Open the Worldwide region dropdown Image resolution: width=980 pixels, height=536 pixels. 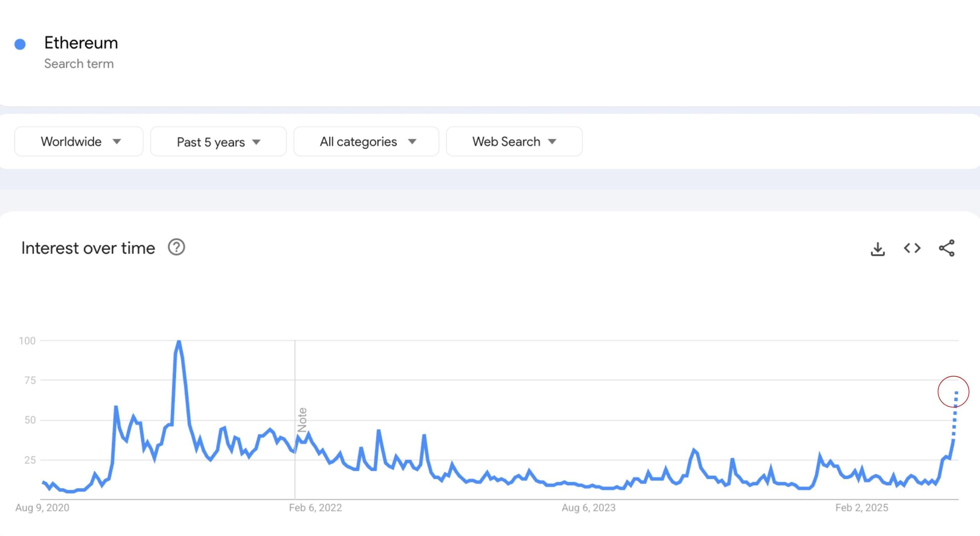[79, 141]
